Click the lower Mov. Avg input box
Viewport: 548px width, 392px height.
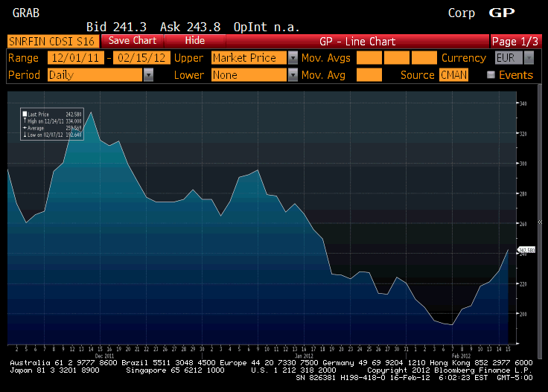click(x=369, y=74)
